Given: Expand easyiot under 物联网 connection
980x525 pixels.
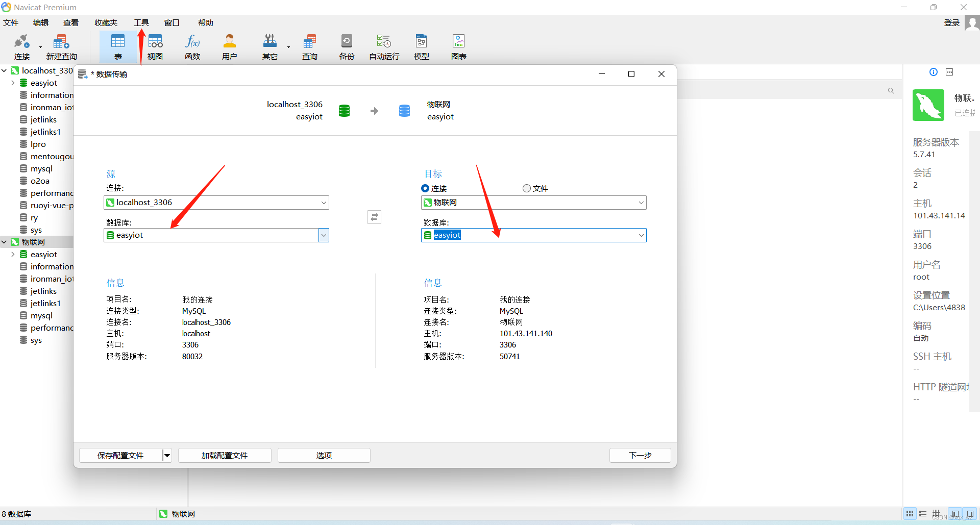Looking at the screenshot, I should pyautogui.click(x=13, y=254).
